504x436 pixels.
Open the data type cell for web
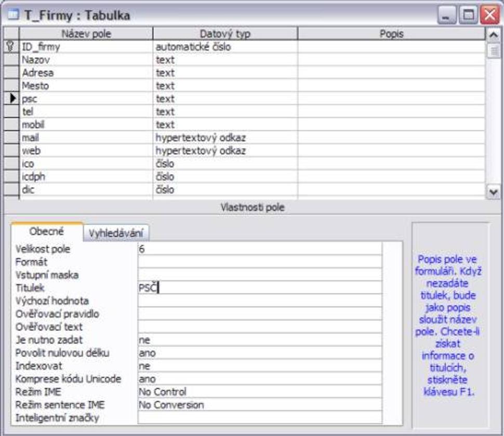pos(226,151)
